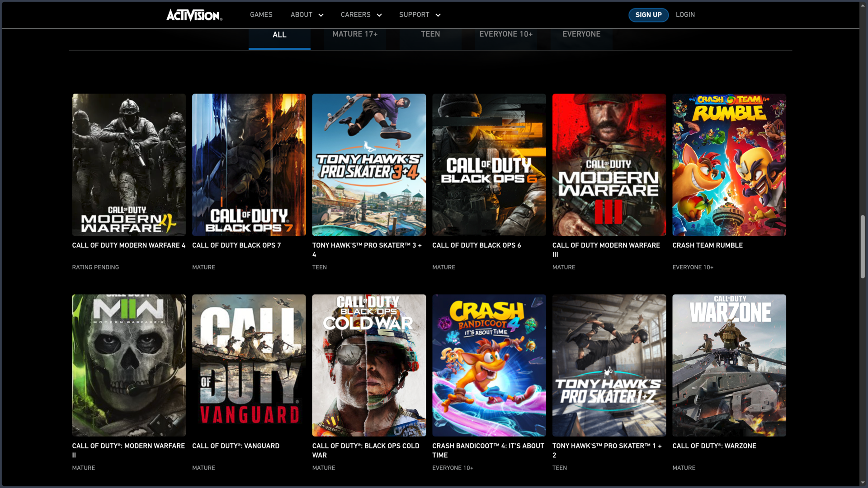Viewport: 868px width, 488px height.
Task: Click title Crash Bandicoot 4: It's About Time
Action: click(x=488, y=450)
